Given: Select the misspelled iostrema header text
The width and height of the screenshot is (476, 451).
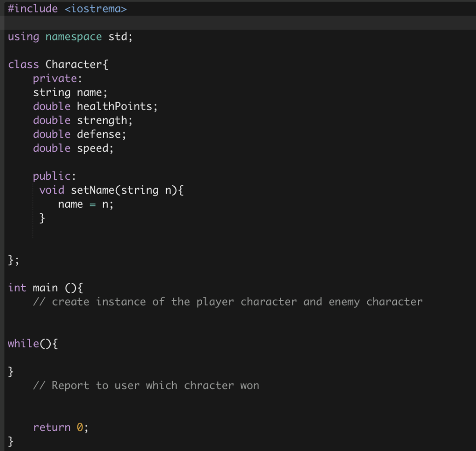Looking at the screenshot, I should pos(97,8).
